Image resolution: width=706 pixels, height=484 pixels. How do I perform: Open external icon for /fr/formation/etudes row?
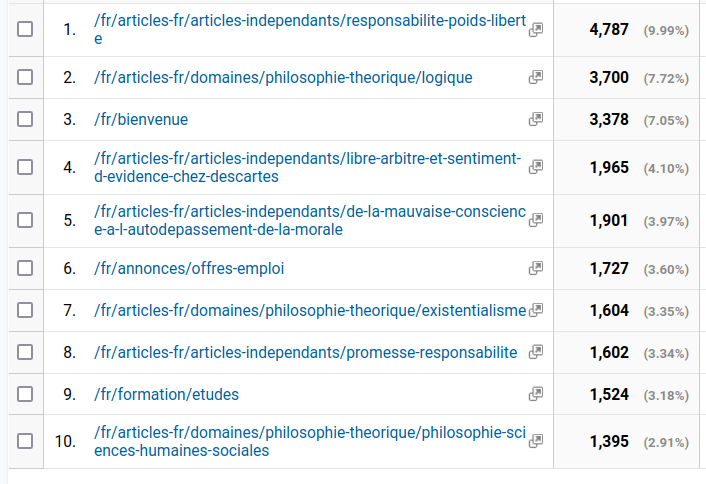[535, 394]
